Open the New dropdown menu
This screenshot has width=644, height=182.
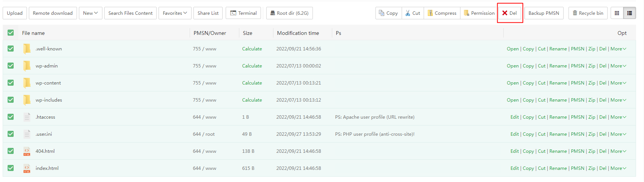tap(90, 13)
